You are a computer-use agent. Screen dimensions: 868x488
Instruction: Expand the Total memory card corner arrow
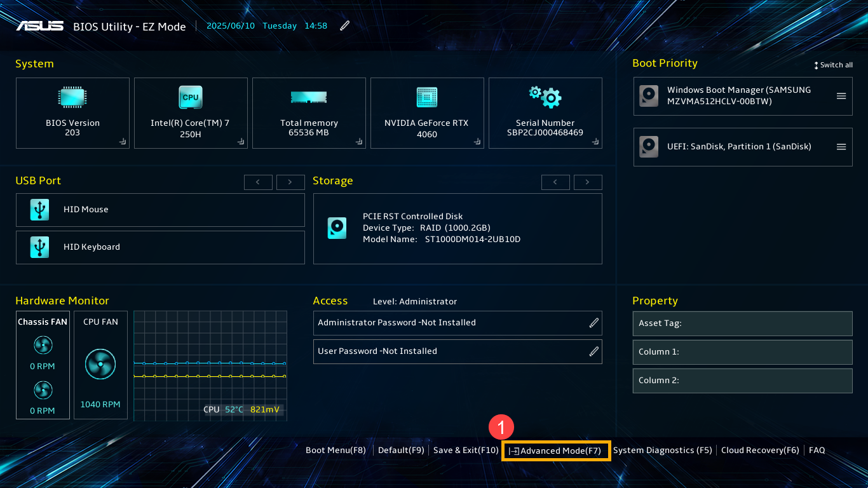tap(359, 142)
